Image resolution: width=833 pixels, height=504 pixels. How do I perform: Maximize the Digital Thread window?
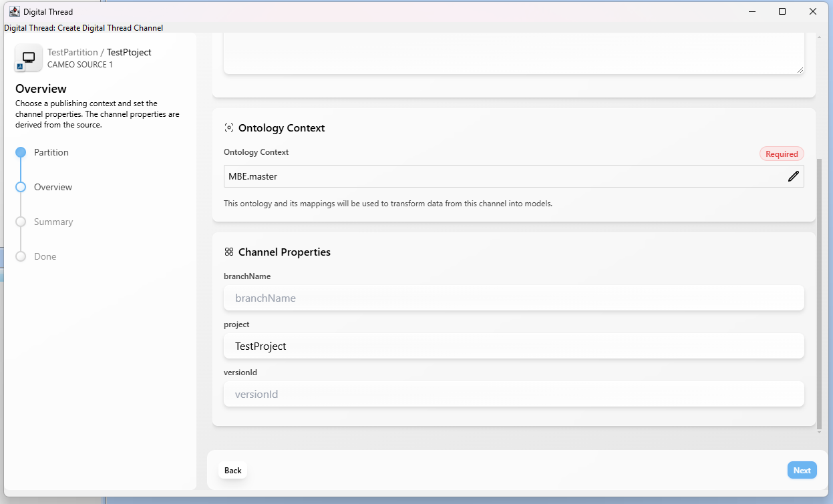(x=782, y=11)
